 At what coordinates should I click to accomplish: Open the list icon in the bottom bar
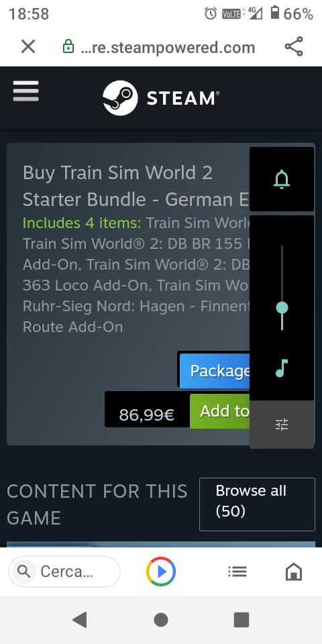(x=237, y=572)
